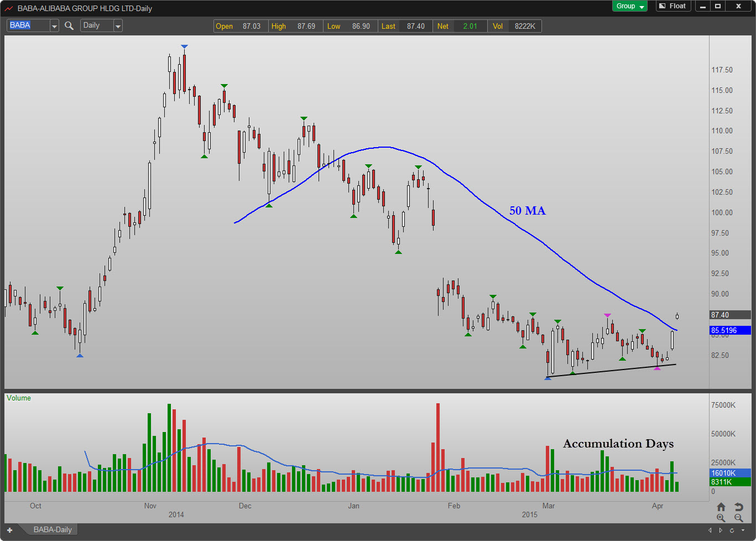The image size is (756, 541).
Task: Click the 2015 year label on time axis
Action: [531, 514]
